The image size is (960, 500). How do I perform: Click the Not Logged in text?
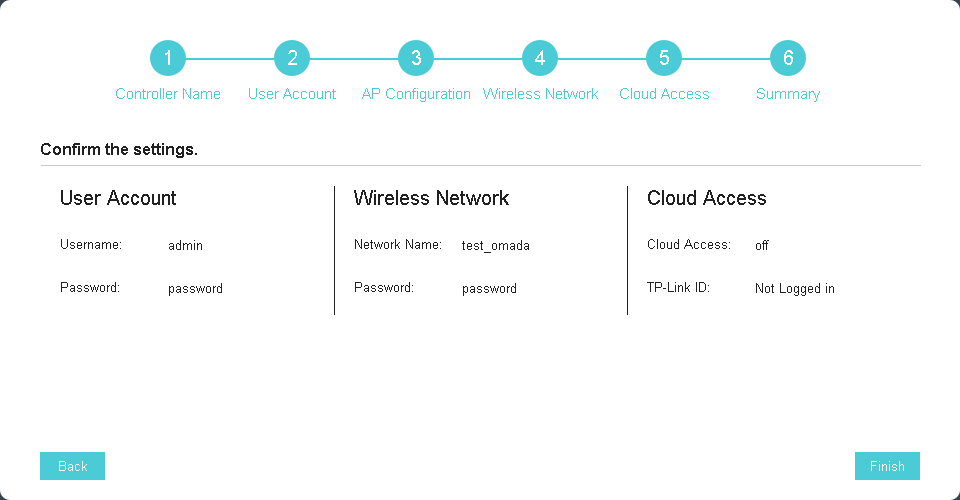pos(794,289)
